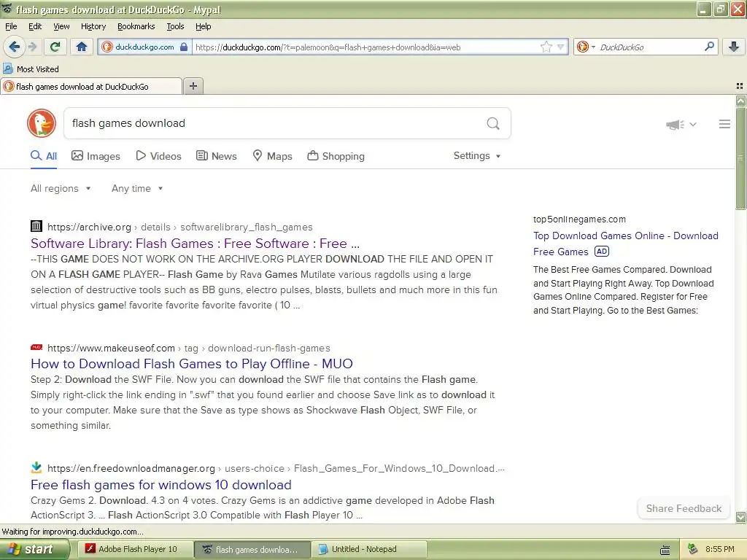Click the Share Feedback button
The height and width of the screenshot is (560, 747).
coord(684,508)
